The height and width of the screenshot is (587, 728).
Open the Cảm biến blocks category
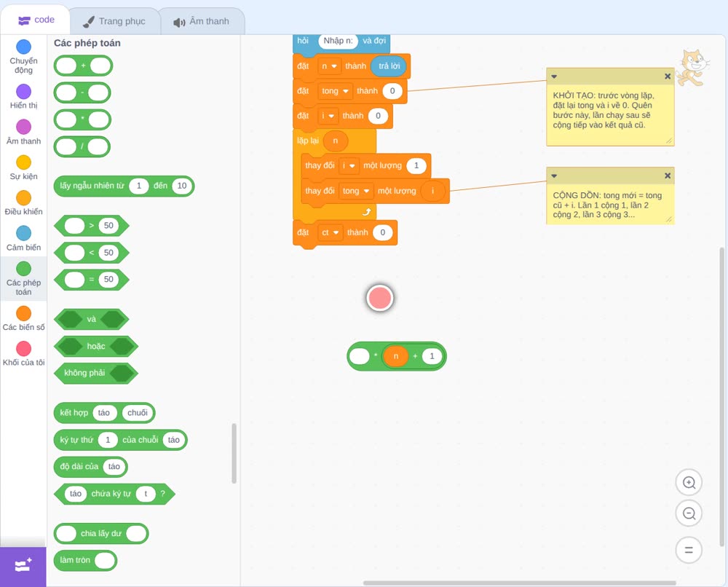(24, 239)
